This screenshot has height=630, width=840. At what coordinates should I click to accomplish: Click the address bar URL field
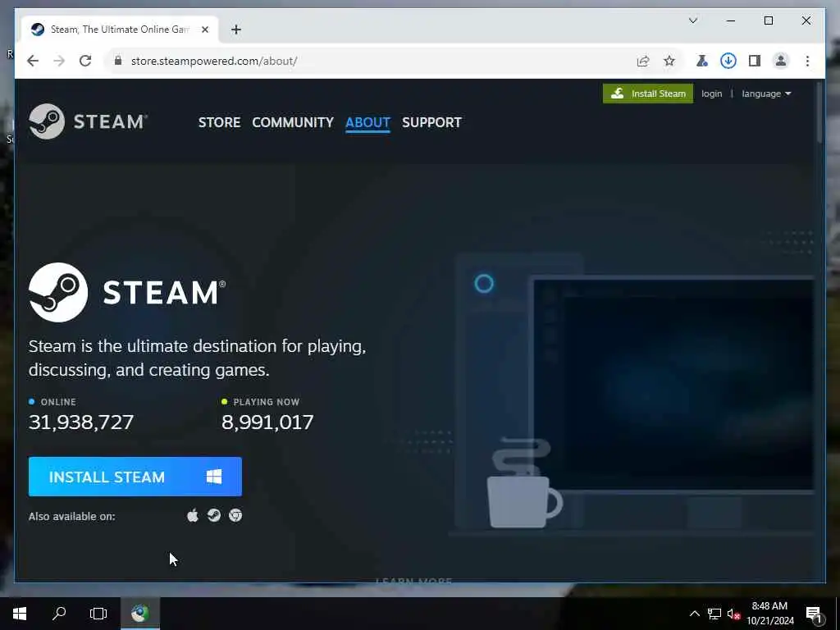coord(375,61)
